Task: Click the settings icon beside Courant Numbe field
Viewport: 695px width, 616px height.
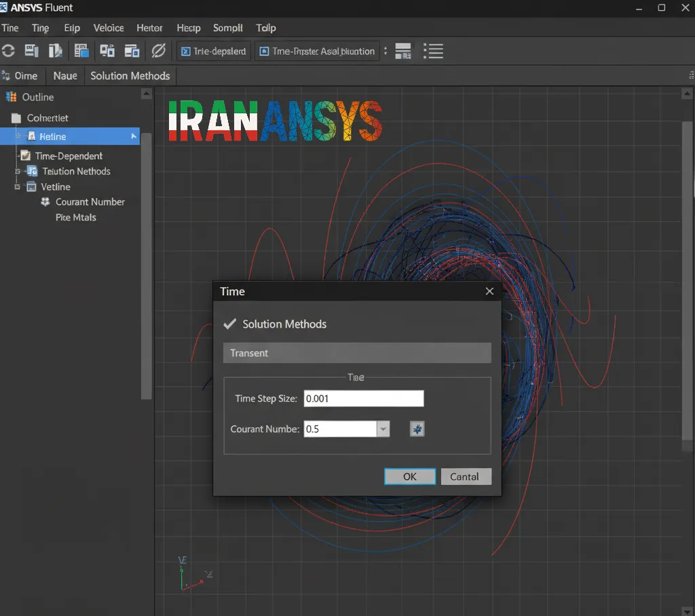Action: [x=417, y=429]
